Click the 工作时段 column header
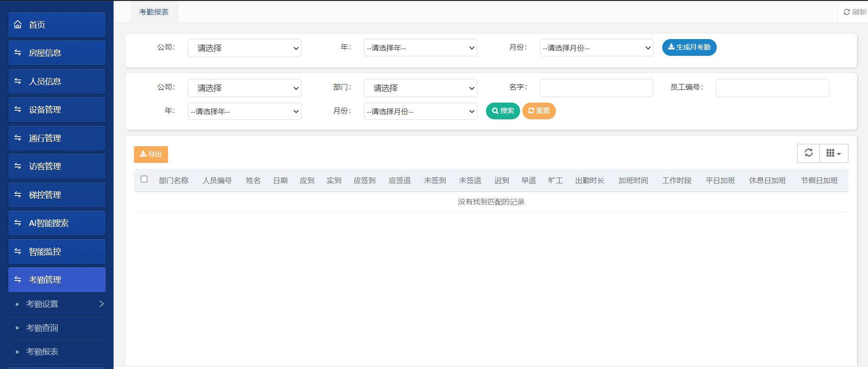 point(677,181)
